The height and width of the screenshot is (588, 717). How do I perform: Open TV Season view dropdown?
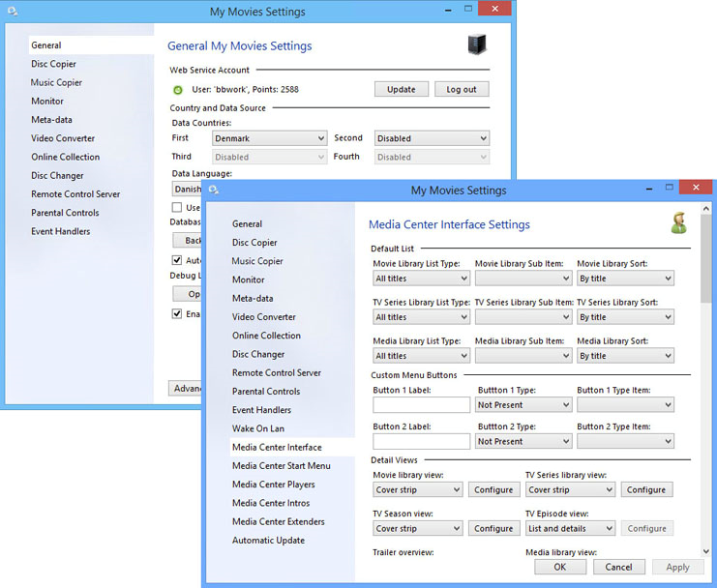point(417,529)
